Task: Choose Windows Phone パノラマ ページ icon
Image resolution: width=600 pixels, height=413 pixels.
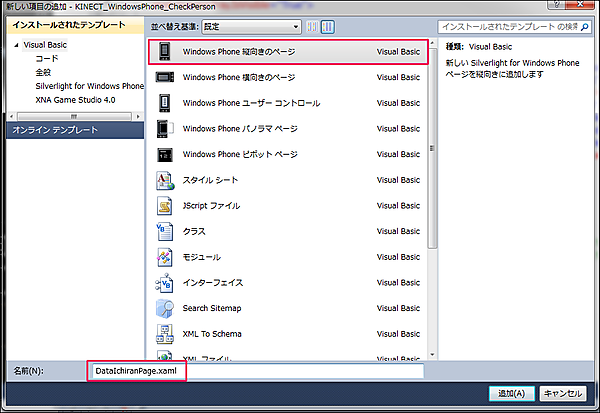Action: pos(165,129)
